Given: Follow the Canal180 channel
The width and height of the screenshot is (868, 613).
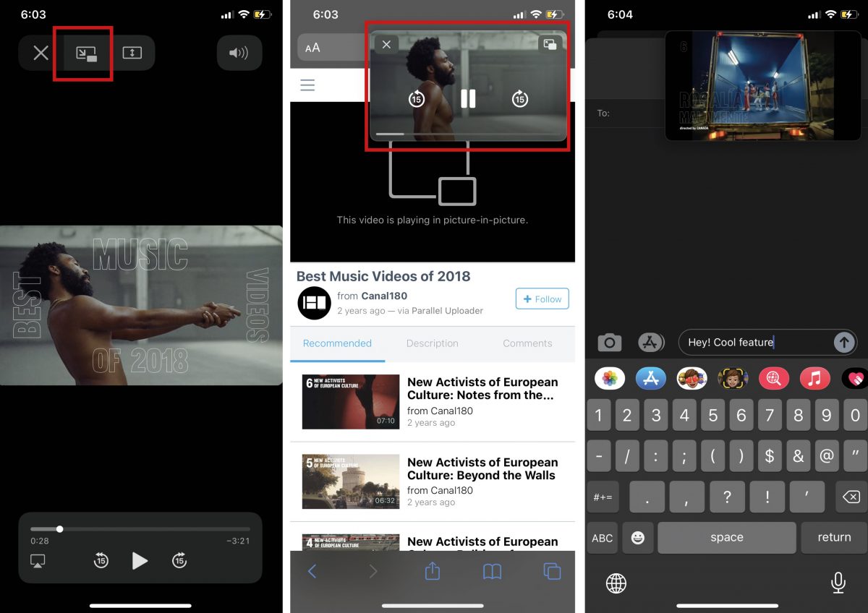Looking at the screenshot, I should coord(542,299).
